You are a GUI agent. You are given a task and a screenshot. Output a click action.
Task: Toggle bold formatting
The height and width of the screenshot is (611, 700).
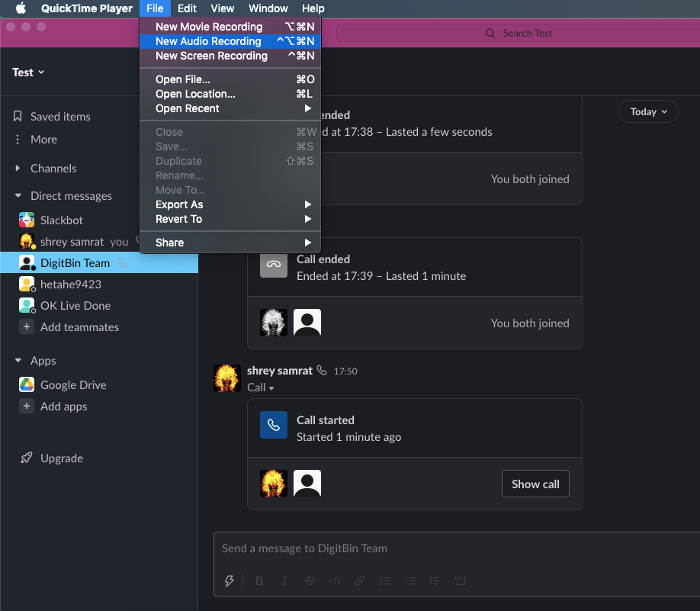tap(259, 580)
